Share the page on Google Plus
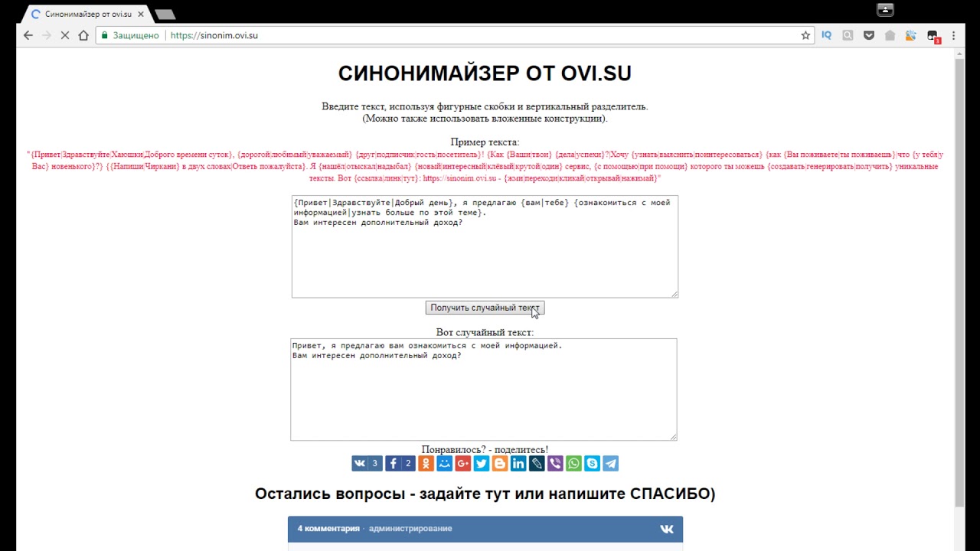Screen dimensions: 980x551 pyautogui.click(x=462, y=463)
